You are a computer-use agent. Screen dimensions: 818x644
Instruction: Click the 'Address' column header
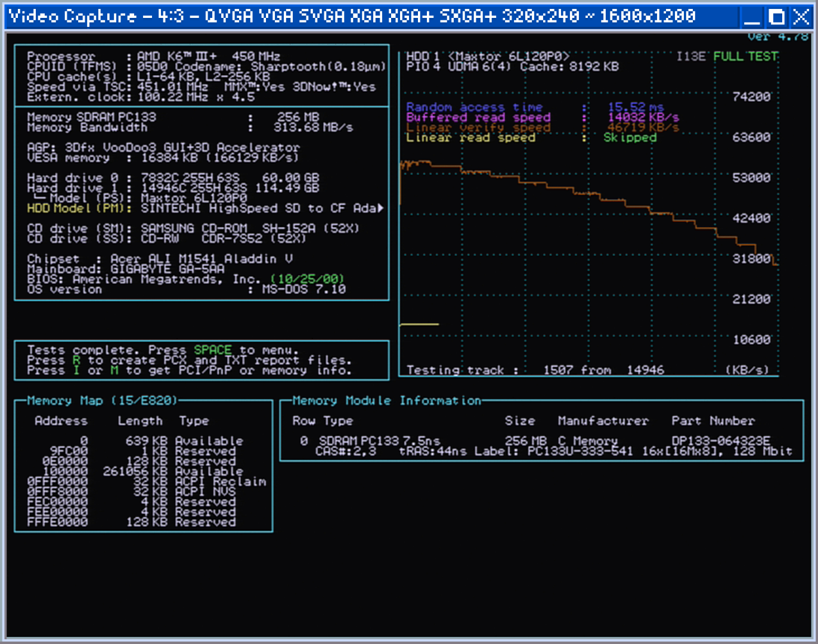point(61,421)
